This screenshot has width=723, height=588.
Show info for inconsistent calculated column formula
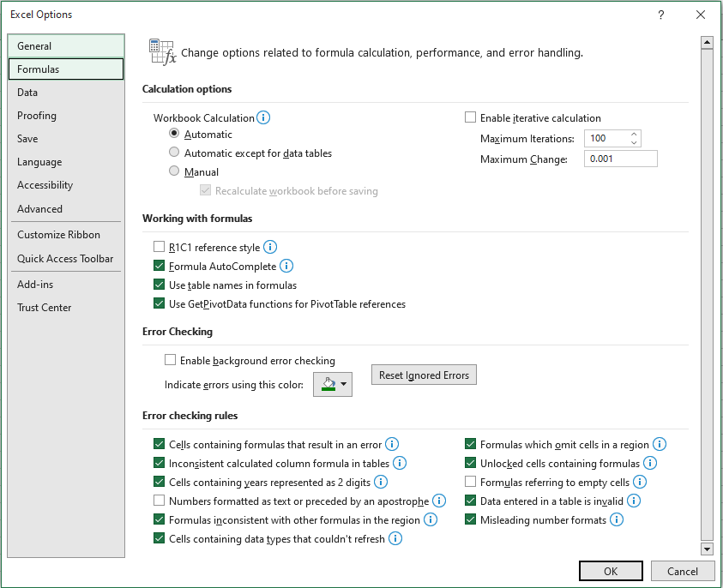pos(400,463)
